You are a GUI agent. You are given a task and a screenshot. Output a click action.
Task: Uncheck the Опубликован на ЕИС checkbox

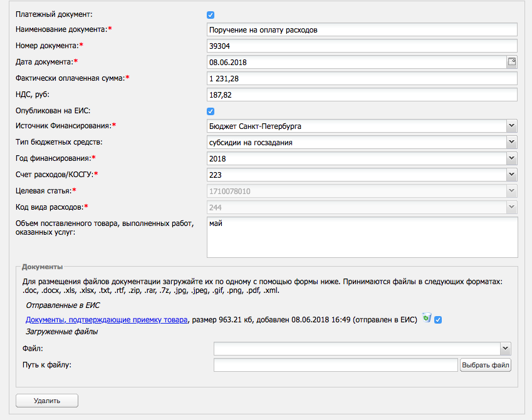pyautogui.click(x=211, y=111)
